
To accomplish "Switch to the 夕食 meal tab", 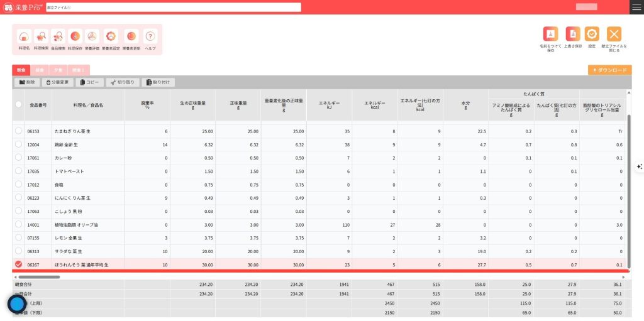I will (58, 70).
